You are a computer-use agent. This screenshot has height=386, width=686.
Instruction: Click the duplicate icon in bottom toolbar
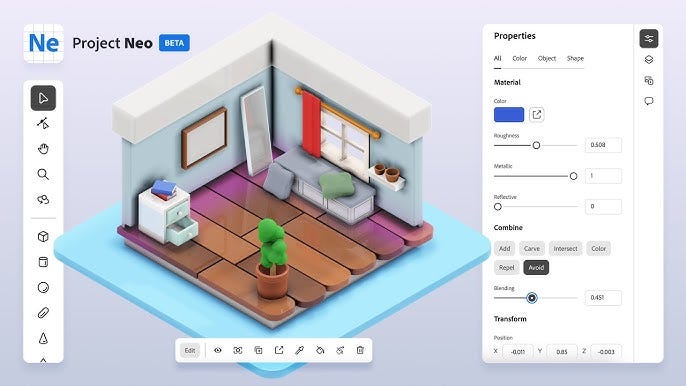(x=259, y=350)
